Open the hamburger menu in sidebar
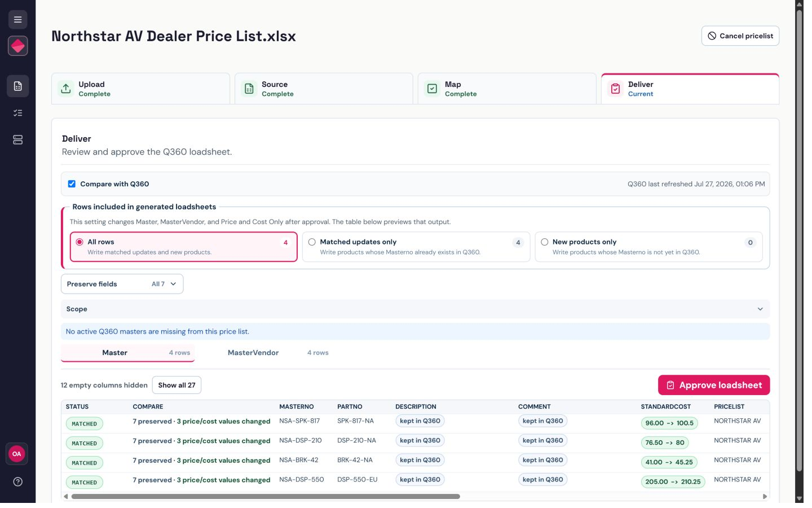 pos(17,20)
